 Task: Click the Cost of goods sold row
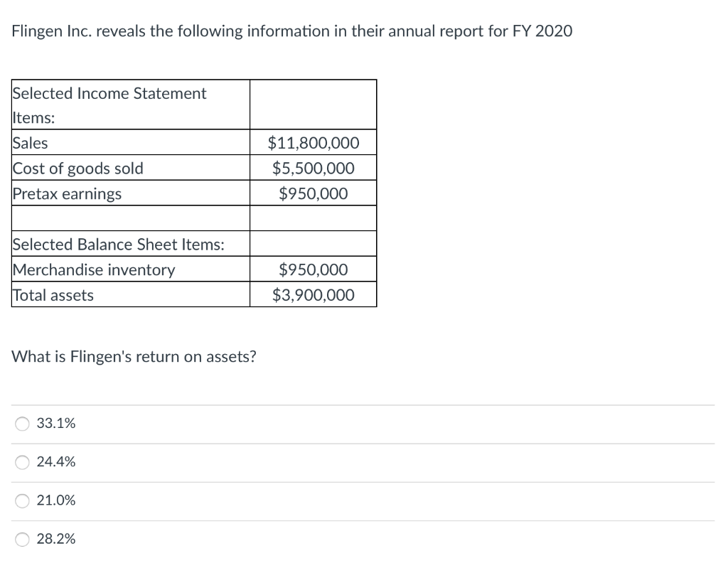tap(78, 168)
